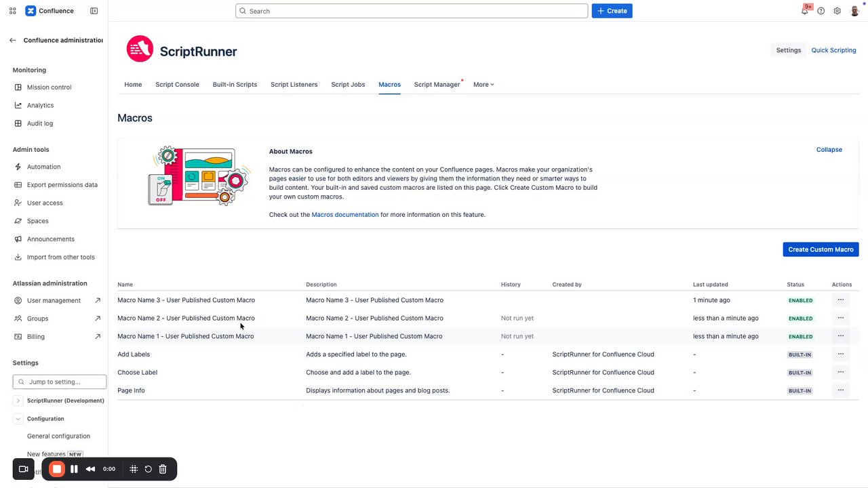Viewport: 868px width, 488px height.
Task: Collapse the About Macros panel
Action: [x=829, y=150]
